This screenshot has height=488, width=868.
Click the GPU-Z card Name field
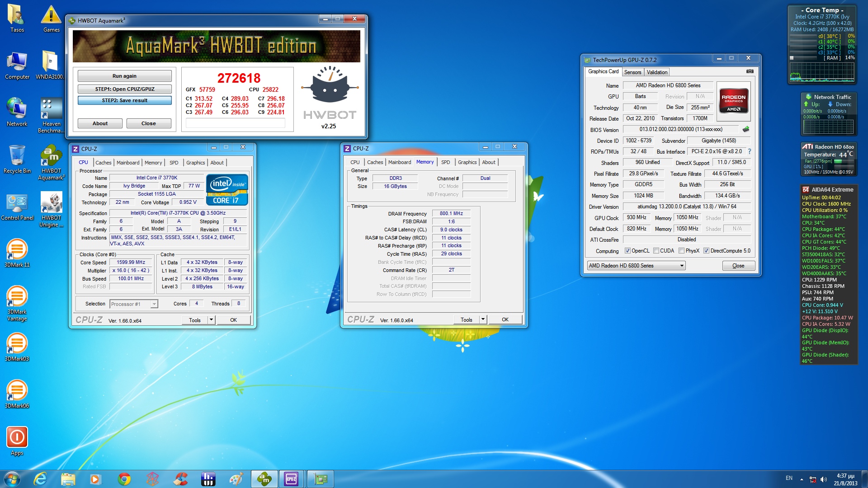click(x=668, y=85)
